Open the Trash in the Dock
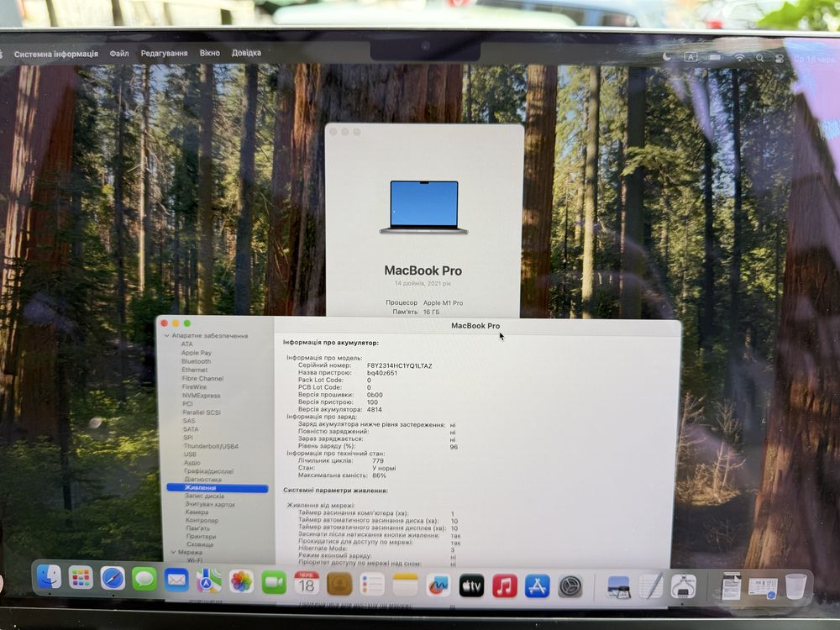 795,586
